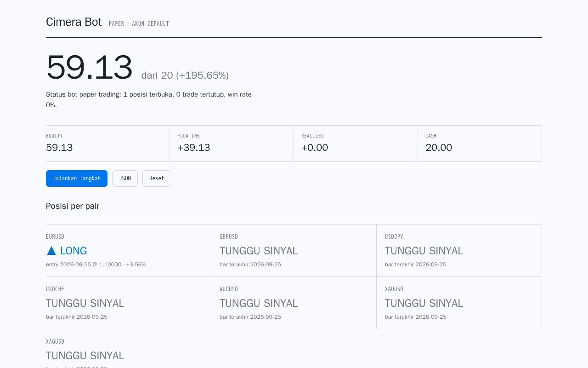
Task: Click bar terakhir date under AUDUSD
Action: point(250,317)
